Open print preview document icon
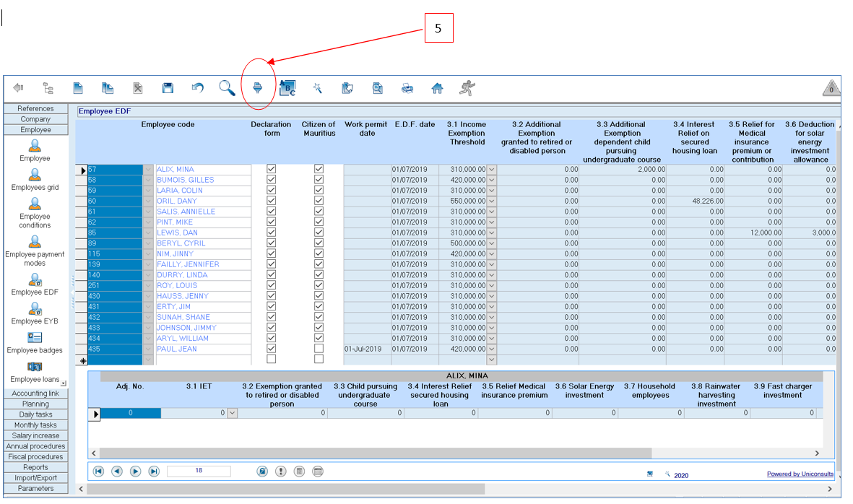Image resolution: width=853 pixels, height=504 pixels. [x=377, y=87]
